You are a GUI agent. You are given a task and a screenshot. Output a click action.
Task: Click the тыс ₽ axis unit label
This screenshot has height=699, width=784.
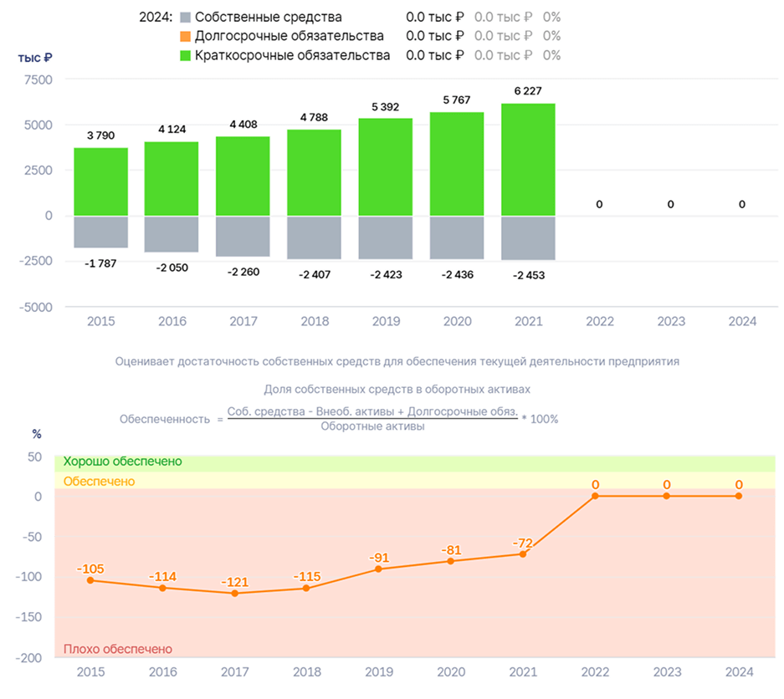point(35,58)
